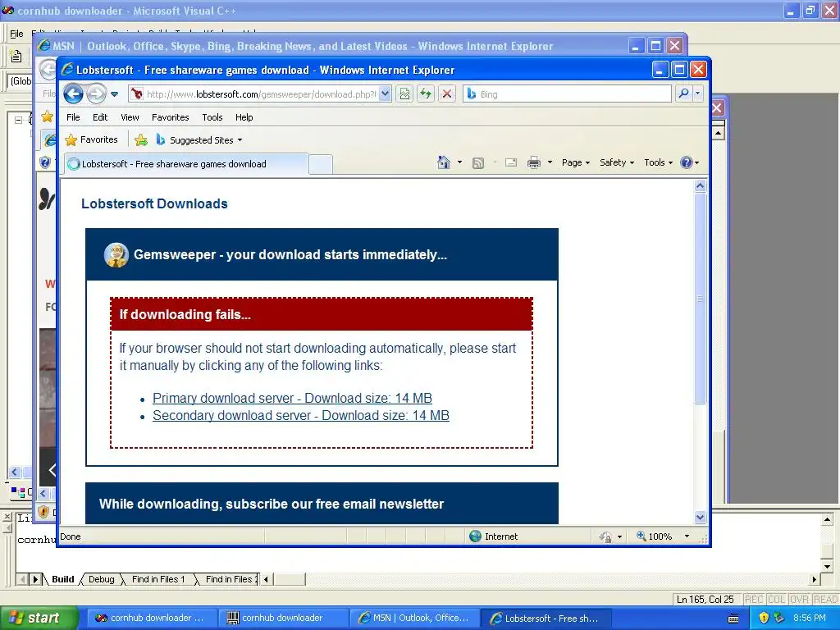Click the page's scroll up arrow
The height and width of the screenshot is (630, 840).
tap(700, 186)
